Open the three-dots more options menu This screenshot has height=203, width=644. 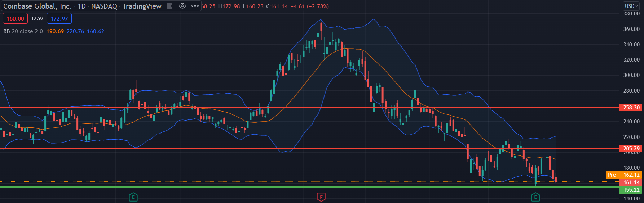(195, 6)
